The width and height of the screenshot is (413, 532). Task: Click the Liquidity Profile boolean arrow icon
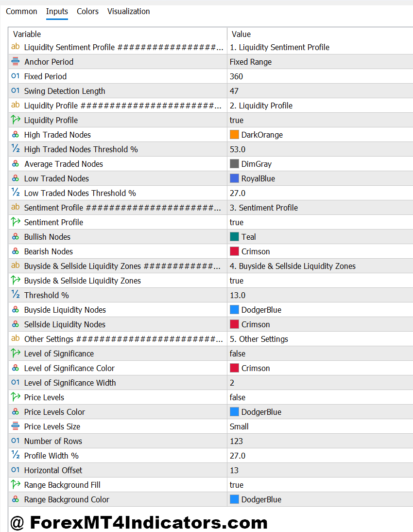(x=16, y=120)
